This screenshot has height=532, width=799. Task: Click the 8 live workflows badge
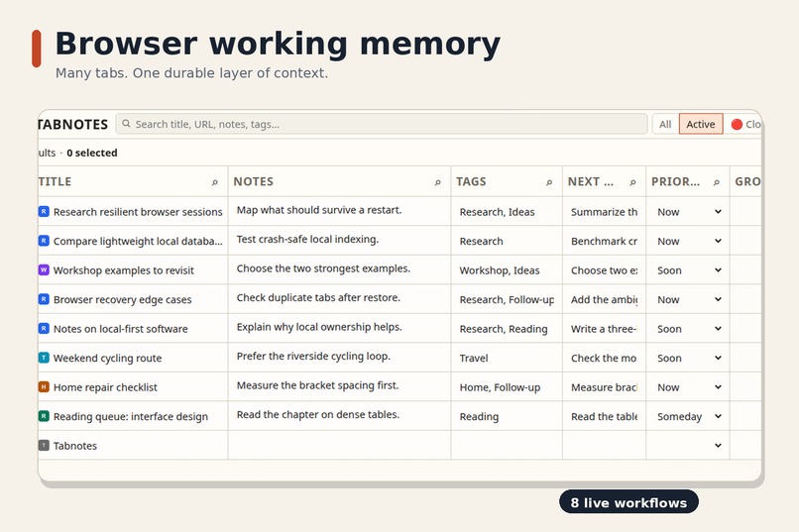coord(628,502)
